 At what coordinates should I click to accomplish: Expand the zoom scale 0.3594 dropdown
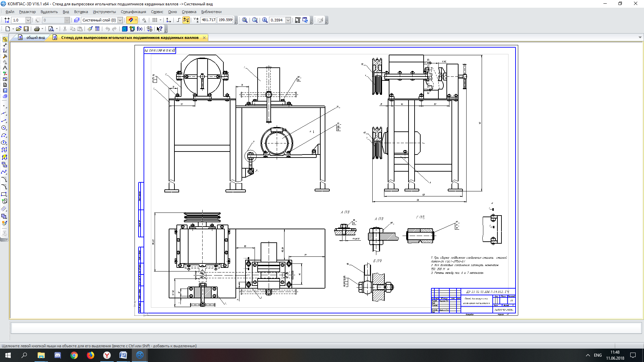(x=288, y=20)
